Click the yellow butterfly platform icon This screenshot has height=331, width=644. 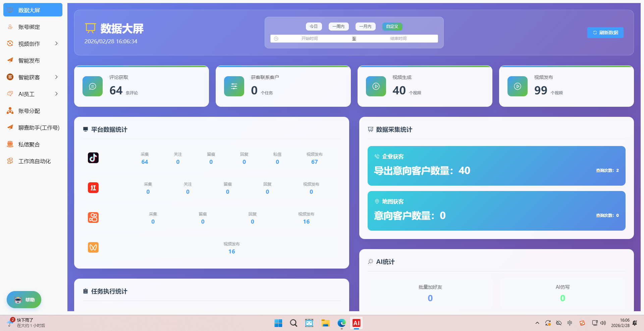click(x=93, y=247)
